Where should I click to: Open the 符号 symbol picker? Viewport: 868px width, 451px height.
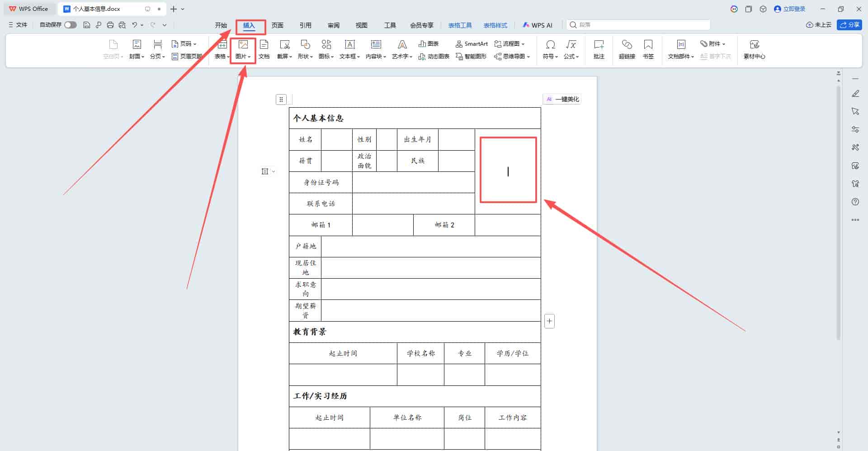coord(550,49)
